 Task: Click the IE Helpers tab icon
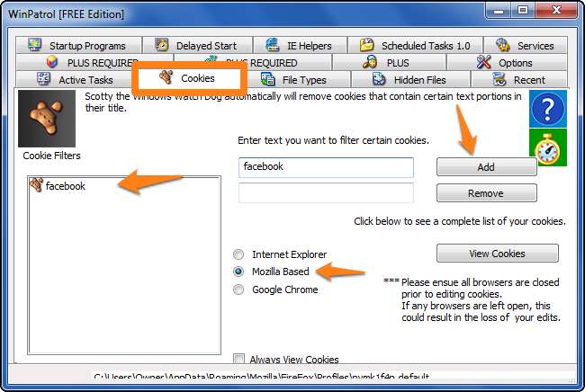tap(273, 45)
